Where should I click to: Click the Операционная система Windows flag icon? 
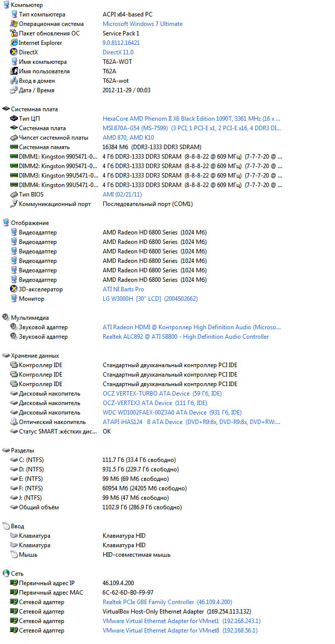[14, 24]
